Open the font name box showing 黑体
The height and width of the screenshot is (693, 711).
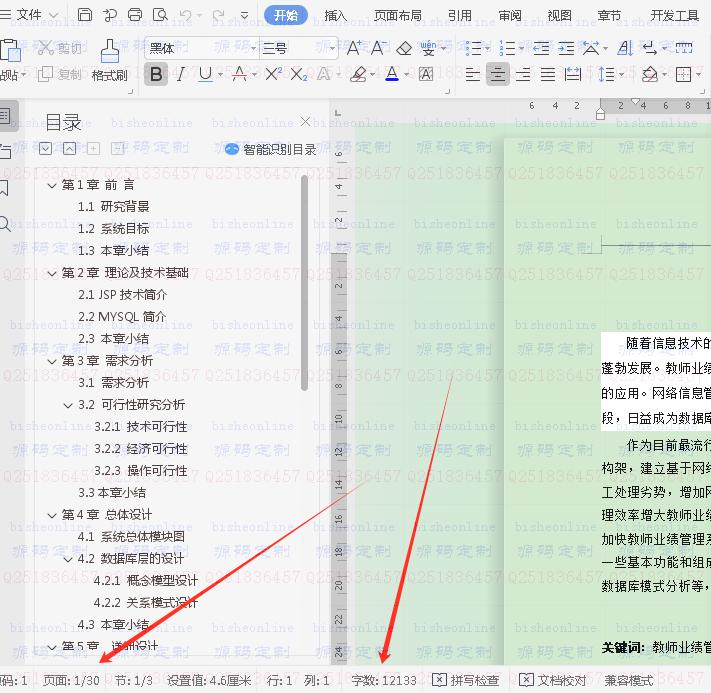click(202, 48)
